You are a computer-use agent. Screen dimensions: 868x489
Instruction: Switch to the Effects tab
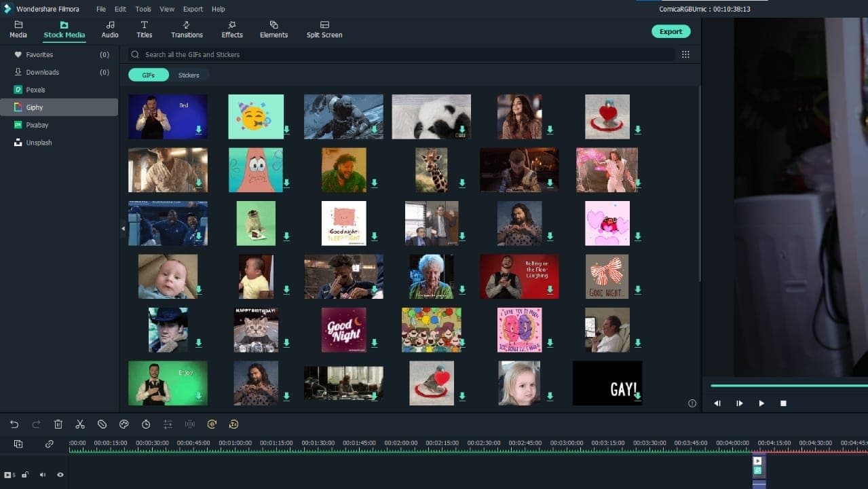click(232, 30)
